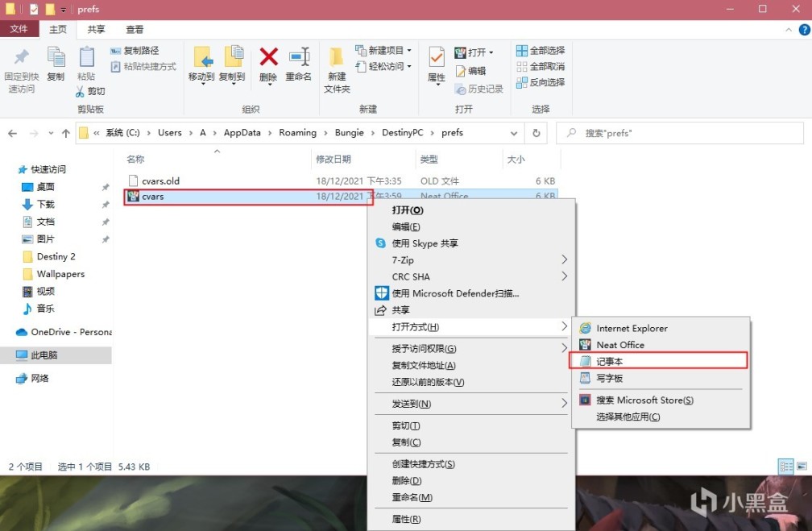Click the Help question mark icon
This screenshot has width=812, height=531.
click(x=804, y=30)
